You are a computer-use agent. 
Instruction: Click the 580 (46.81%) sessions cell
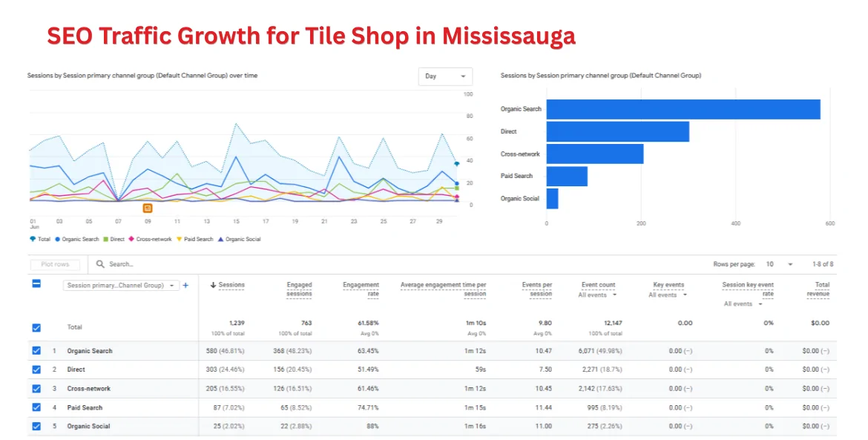point(226,351)
